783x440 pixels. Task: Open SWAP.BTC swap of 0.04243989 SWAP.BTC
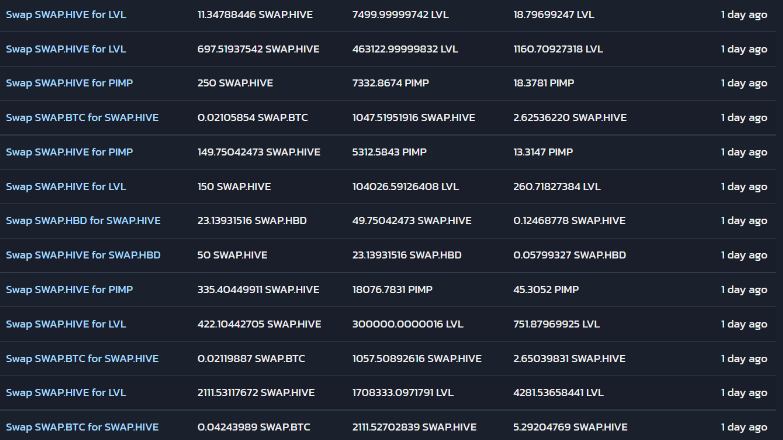click(82, 427)
